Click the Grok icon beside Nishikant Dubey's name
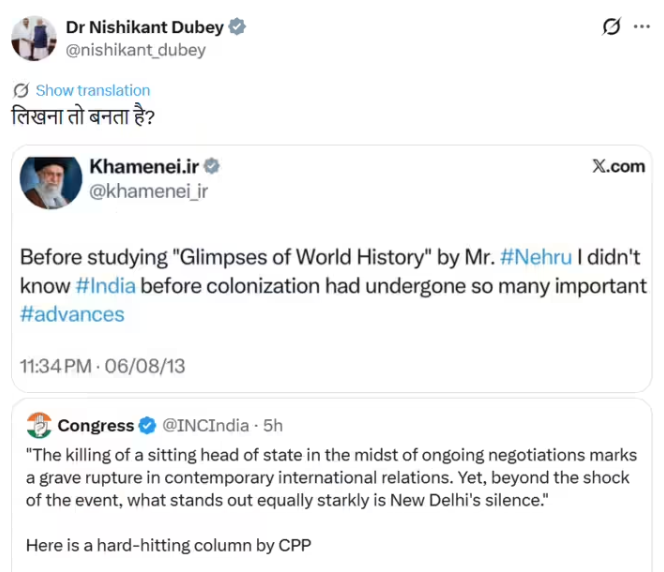 tap(612, 28)
